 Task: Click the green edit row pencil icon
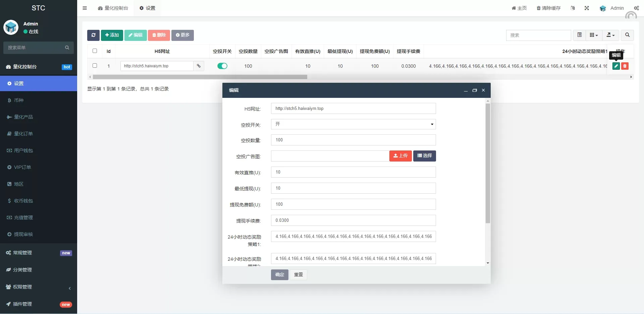click(616, 66)
